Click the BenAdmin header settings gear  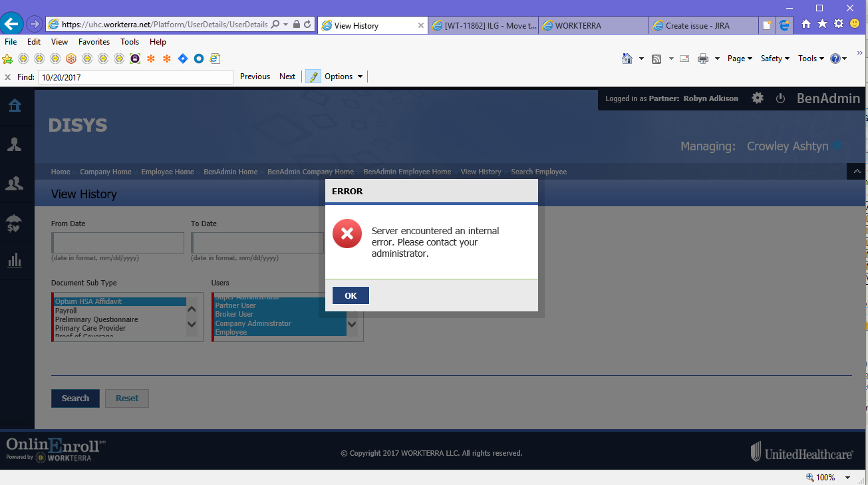click(x=758, y=98)
